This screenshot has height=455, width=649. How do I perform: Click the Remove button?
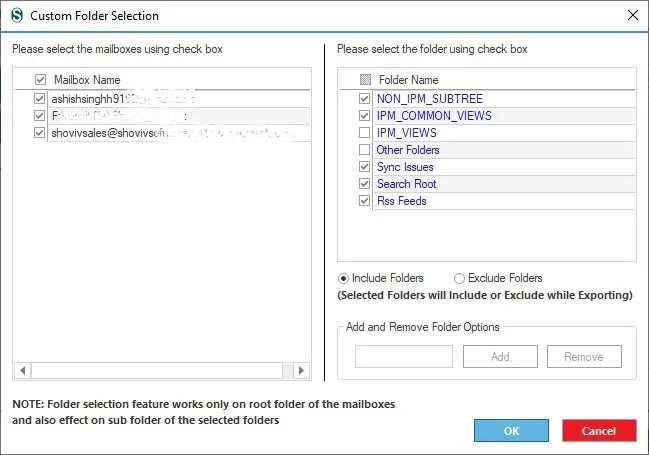584,356
